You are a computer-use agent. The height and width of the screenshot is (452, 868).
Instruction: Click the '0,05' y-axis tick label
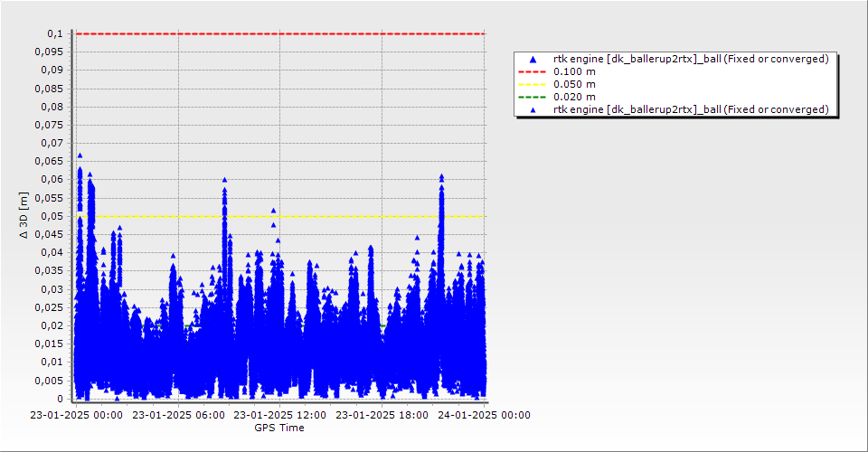[x=52, y=216]
